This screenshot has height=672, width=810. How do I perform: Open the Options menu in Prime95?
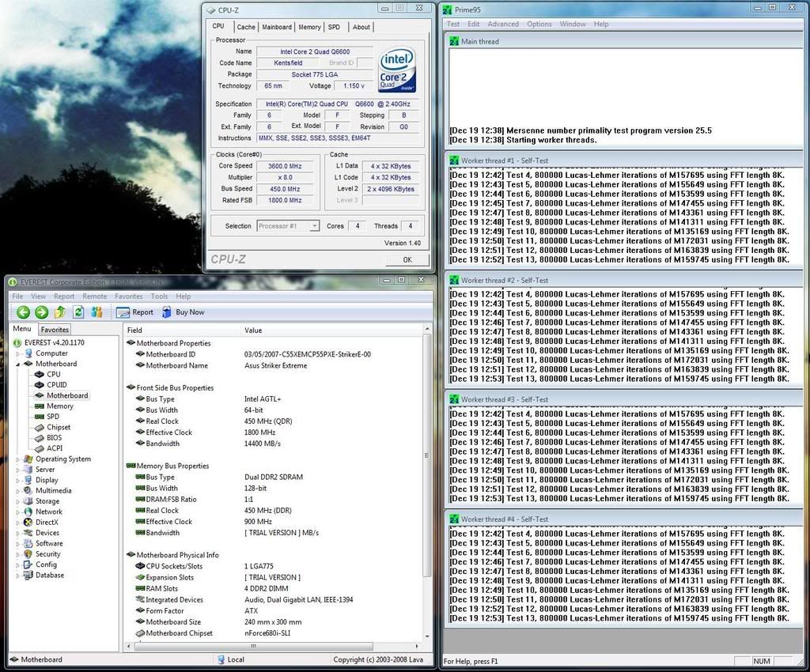(x=539, y=24)
